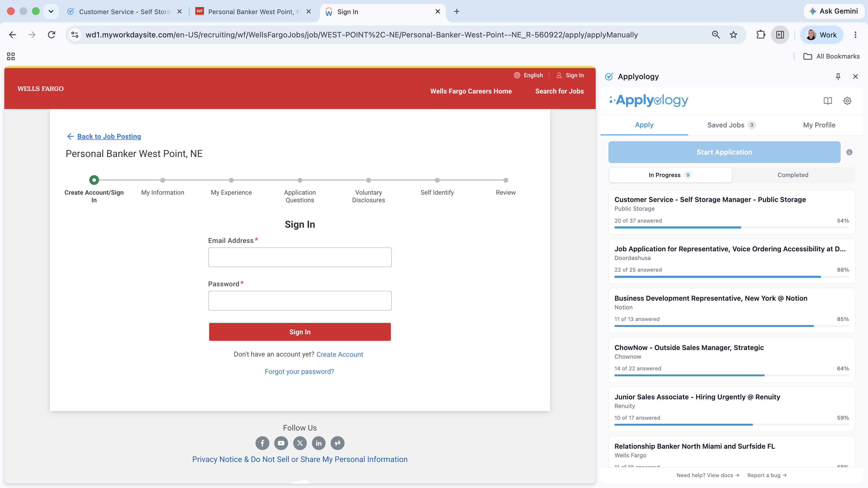This screenshot has height=488, width=868.
Task: Open the Ask Gemini button
Action: [x=834, y=11]
